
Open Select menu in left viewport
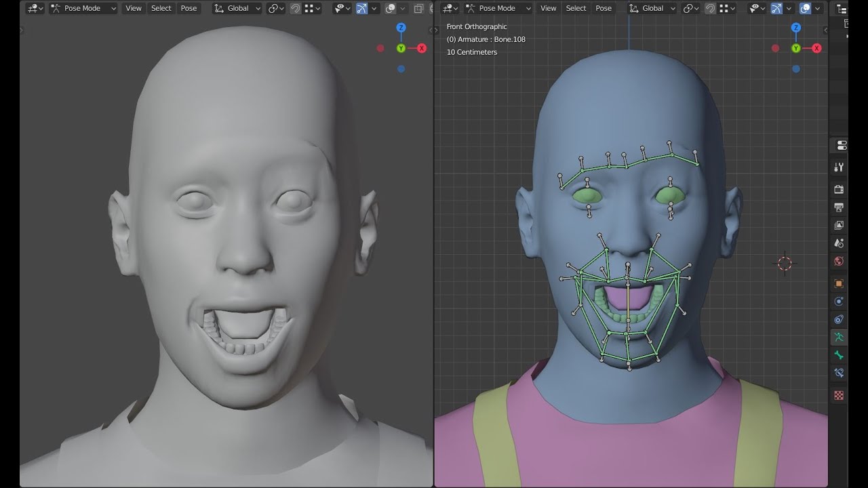161,8
